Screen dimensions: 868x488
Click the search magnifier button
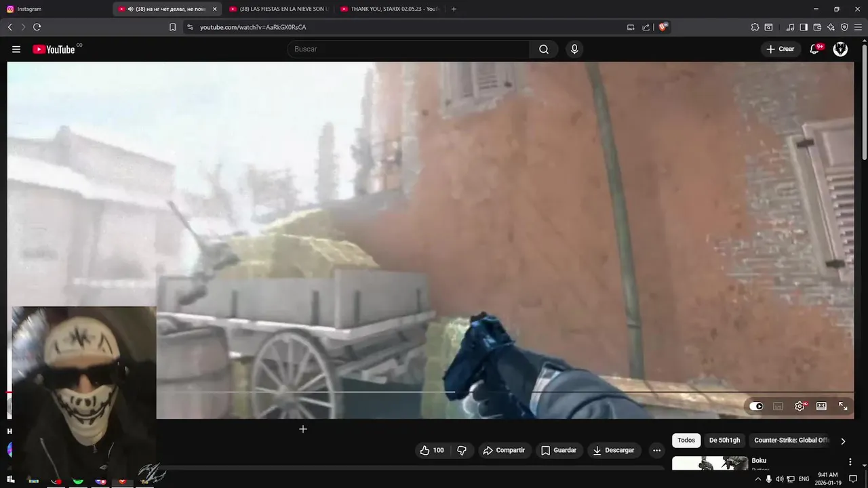[x=544, y=49]
